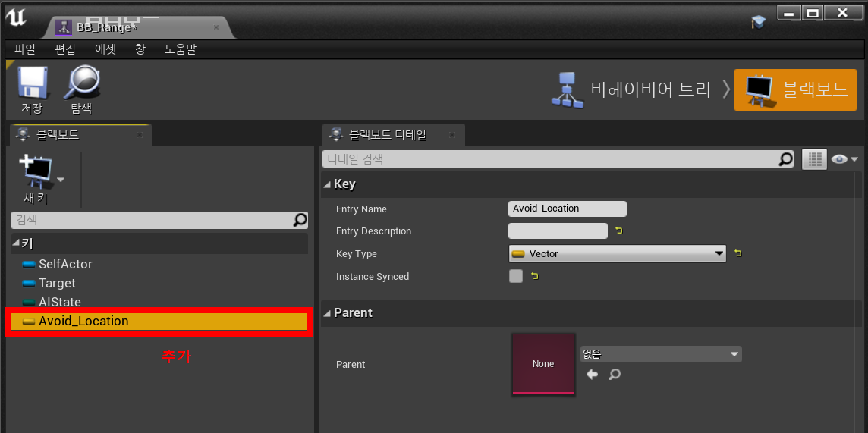Select the BB_Range document tab
Image resolution: width=868 pixels, height=433 pixels.
coord(138,27)
